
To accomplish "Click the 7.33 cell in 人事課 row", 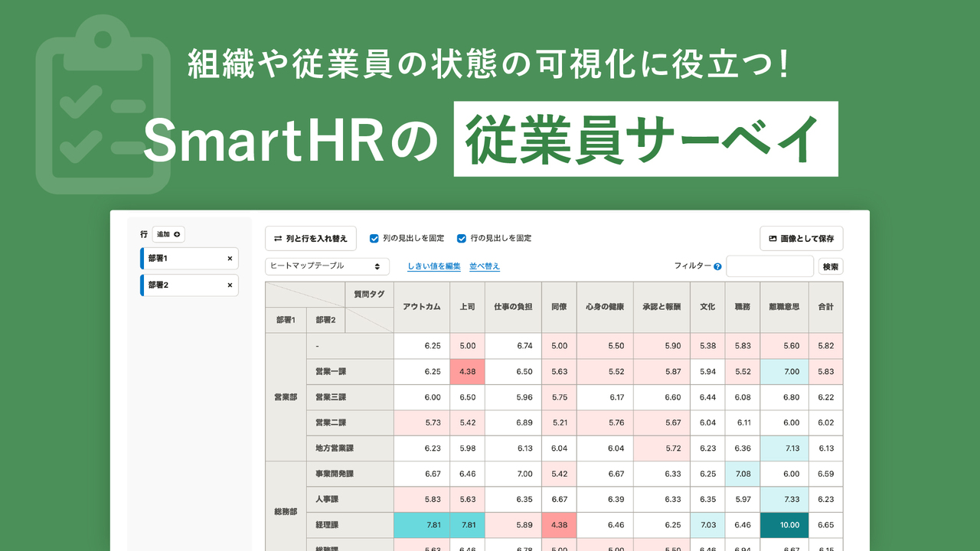I will (x=784, y=500).
